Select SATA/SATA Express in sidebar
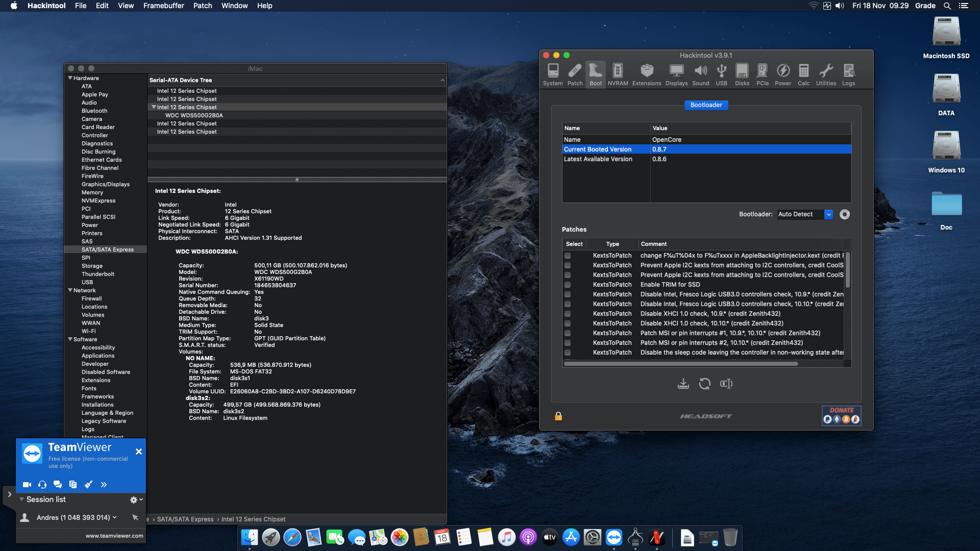This screenshot has width=980, height=551. pyautogui.click(x=106, y=249)
